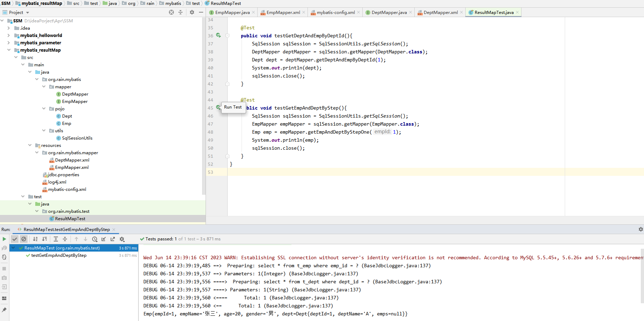The width and height of the screenshot is (644, 321).
Task: Sort test results by duration
Action: [44, 239]
